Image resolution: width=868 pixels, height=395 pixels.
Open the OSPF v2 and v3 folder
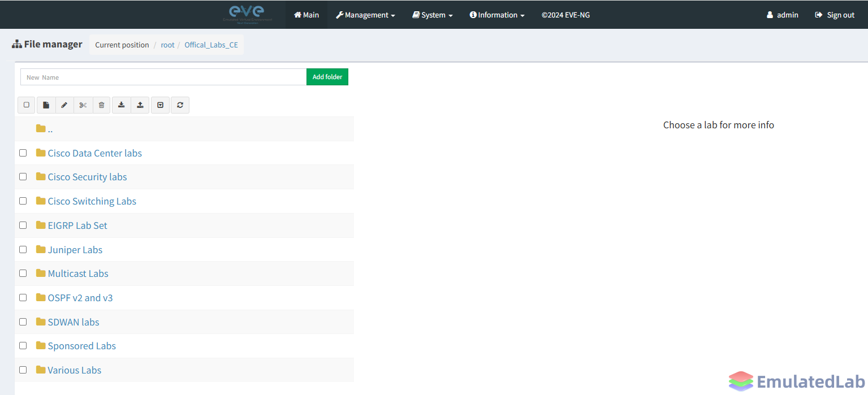(80, 298)
